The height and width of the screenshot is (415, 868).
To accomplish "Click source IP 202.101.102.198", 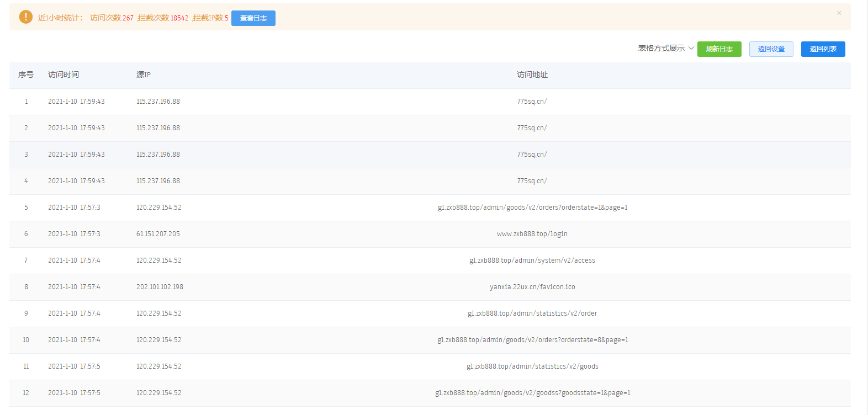I will 160,287.
